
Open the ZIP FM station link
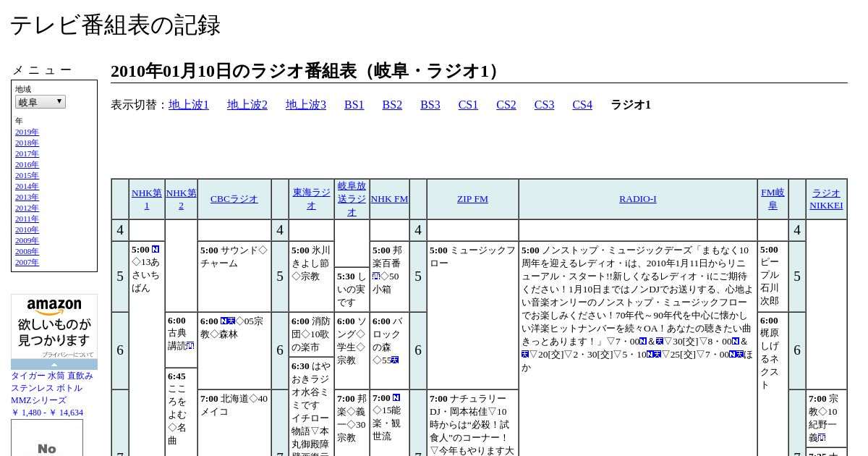pos(472,199)
